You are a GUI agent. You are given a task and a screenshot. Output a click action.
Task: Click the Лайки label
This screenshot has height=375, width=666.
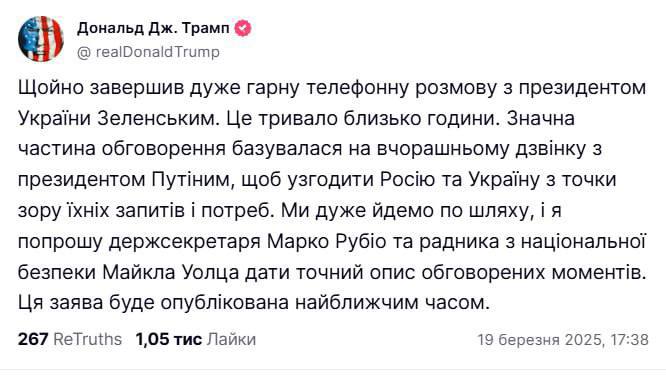231,339
